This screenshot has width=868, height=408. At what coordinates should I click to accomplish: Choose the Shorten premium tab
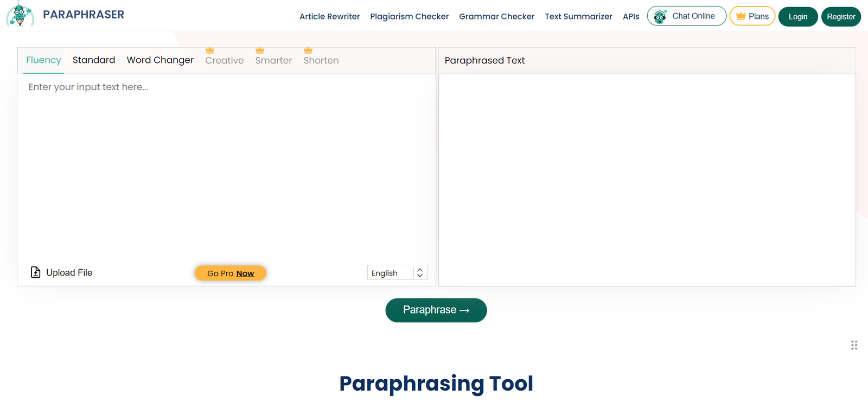[321, 61]
